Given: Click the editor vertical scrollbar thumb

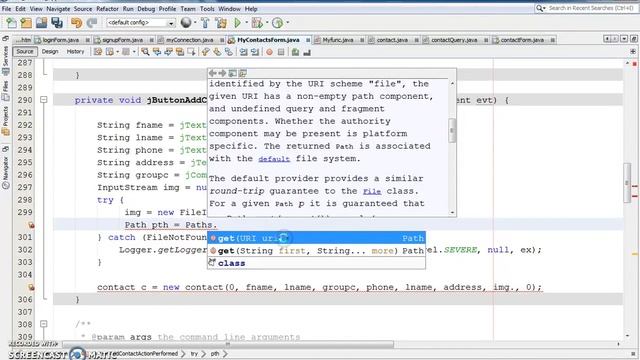Looking at the screenshot, I should (627, 182).
